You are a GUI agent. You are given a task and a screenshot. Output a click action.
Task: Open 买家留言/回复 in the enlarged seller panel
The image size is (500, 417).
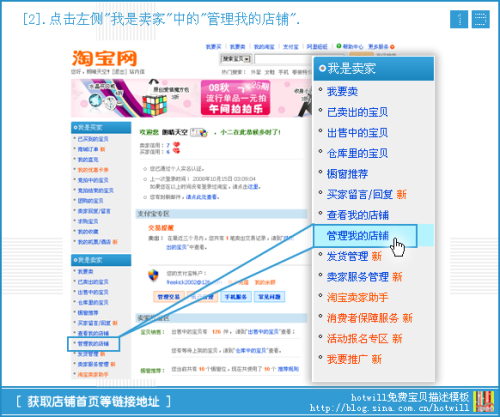point(360,195)
